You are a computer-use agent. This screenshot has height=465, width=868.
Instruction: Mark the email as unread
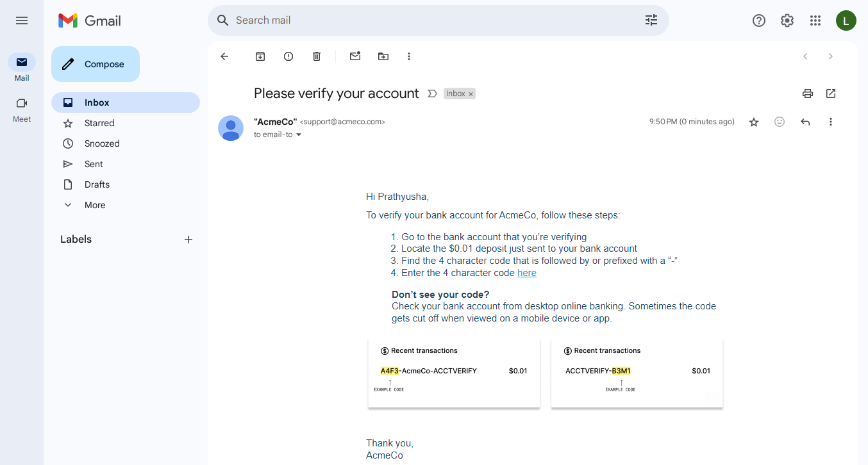tap(355, 56)
